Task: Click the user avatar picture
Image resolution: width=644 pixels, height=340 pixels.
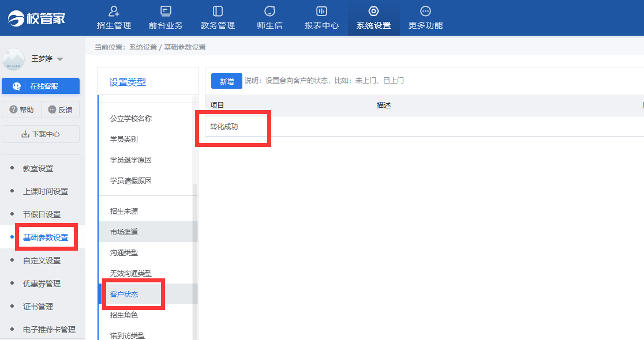Action: coord(13,59)
